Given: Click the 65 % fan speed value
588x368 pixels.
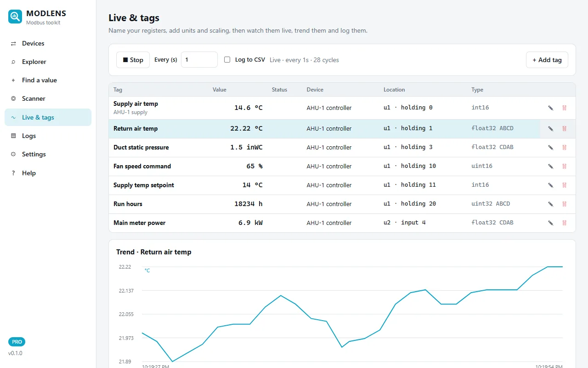Looking at the screenshot, I should pos(254,166).
